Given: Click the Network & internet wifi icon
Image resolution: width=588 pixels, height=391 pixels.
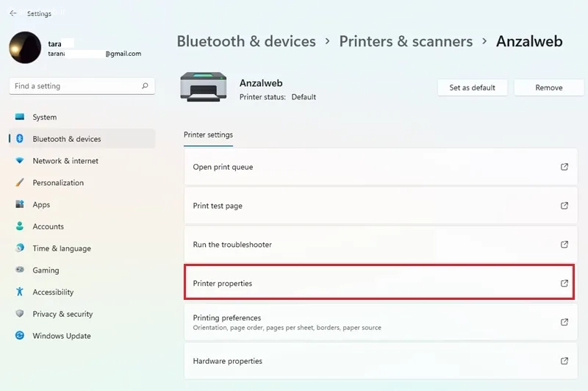Looking at the screenshot, I should [x=20, y=160].
